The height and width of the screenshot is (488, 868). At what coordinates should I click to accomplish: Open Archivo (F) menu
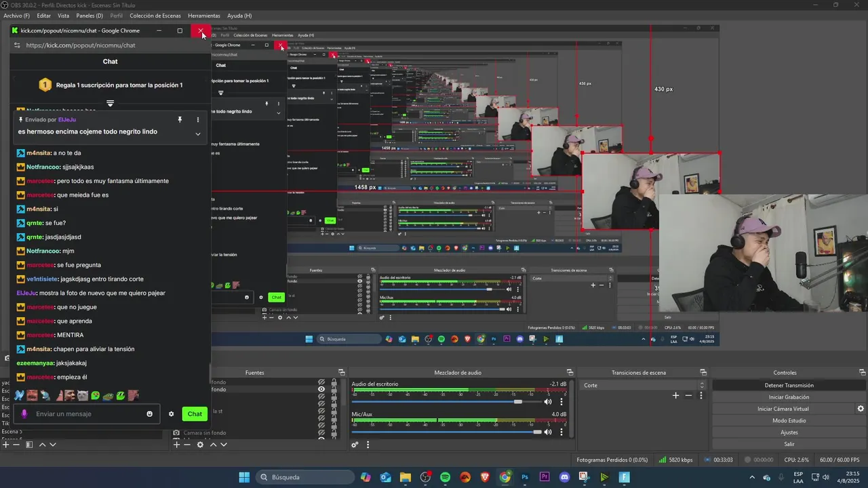(x=17, y=16)
